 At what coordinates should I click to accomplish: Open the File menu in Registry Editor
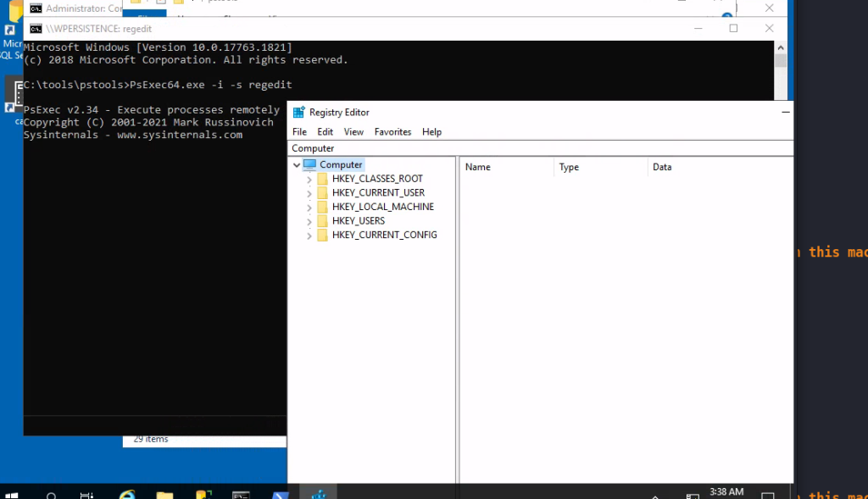[299, 131]
